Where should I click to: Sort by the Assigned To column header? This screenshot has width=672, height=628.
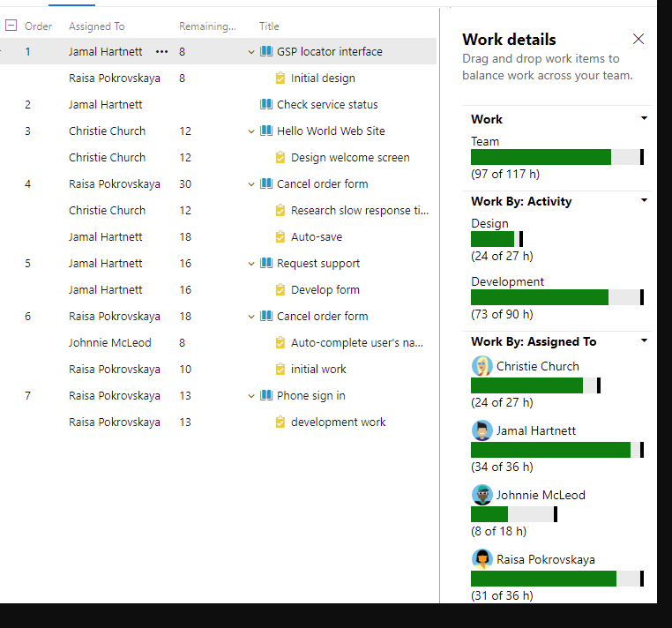click(x=97, y=26)
